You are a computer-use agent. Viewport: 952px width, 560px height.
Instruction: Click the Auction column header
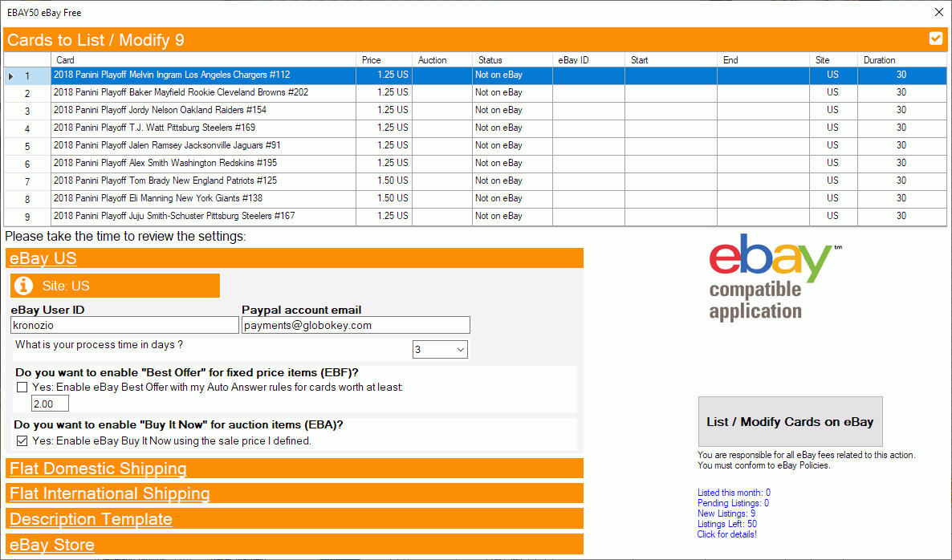coord(442,60)
